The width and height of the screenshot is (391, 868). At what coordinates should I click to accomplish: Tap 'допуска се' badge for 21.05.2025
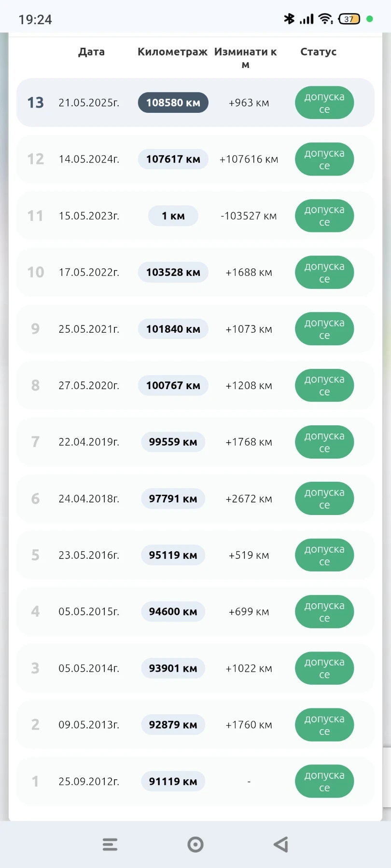coord(324,103)
